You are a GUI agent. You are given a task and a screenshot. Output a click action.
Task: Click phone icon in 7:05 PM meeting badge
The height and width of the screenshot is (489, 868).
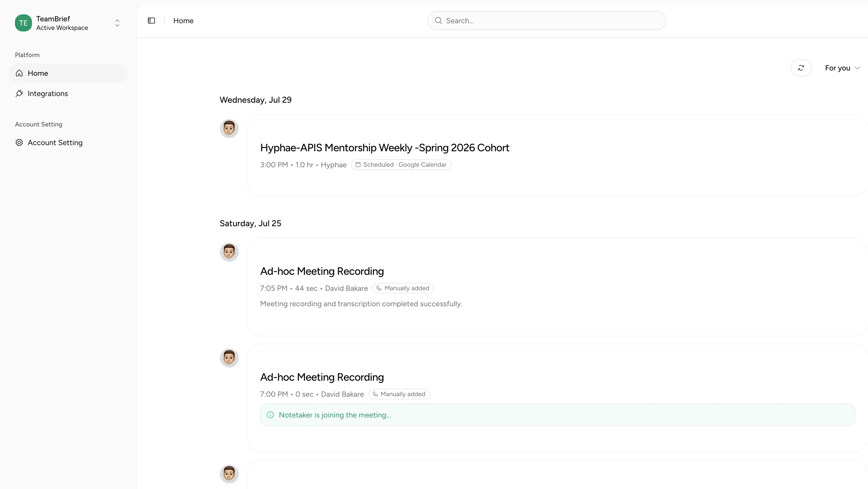(379, 288)
